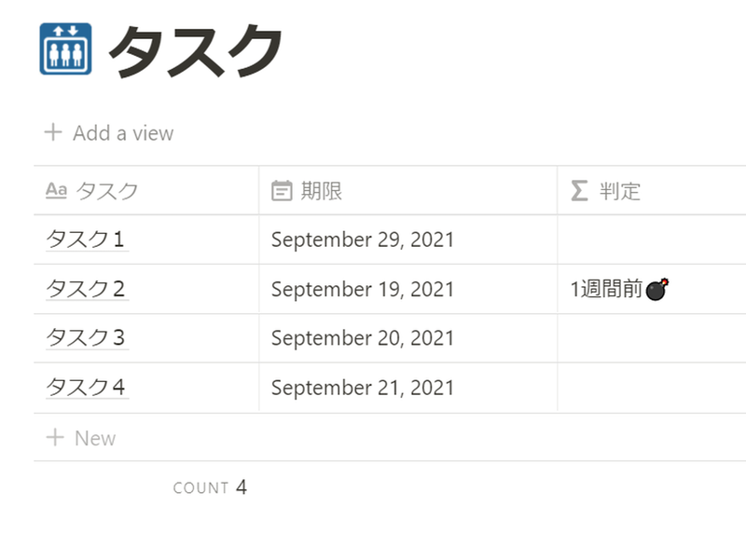The height and width of the screenshot is (560, 746).
Task: Open the タスク3 page
Action: [x=85, y=338]
